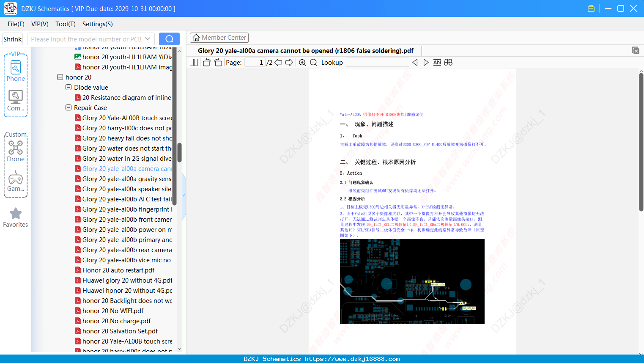
Task: Open Glory 20 yale-al00b AFC test PDF
Action: pyautogui.click(x=123, y=199)
